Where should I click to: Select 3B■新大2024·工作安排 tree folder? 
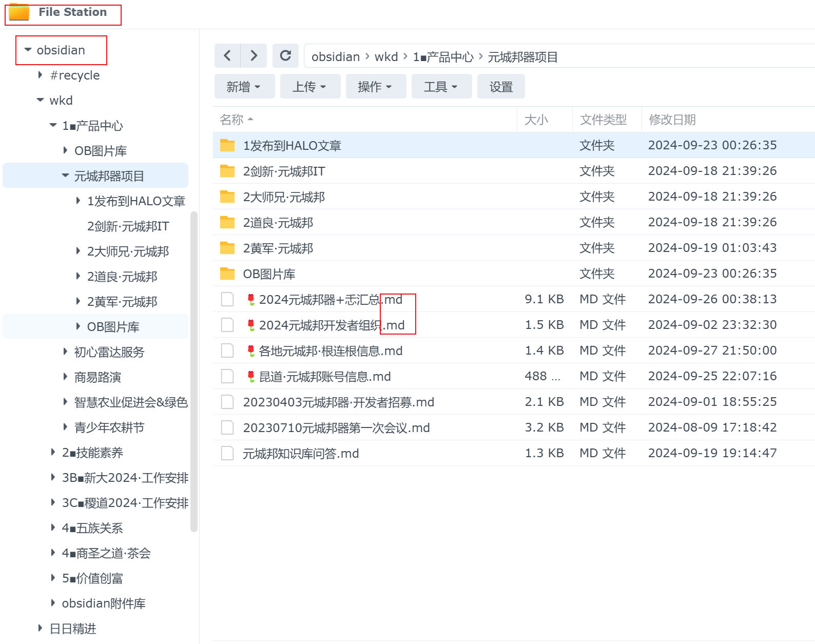click(x=125, y=478)
